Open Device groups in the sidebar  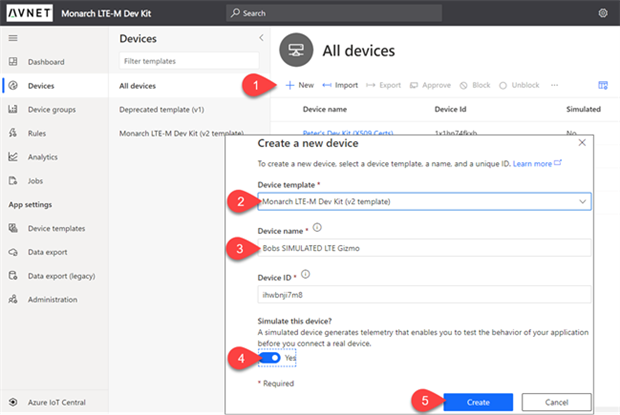[x=53, y=109]
